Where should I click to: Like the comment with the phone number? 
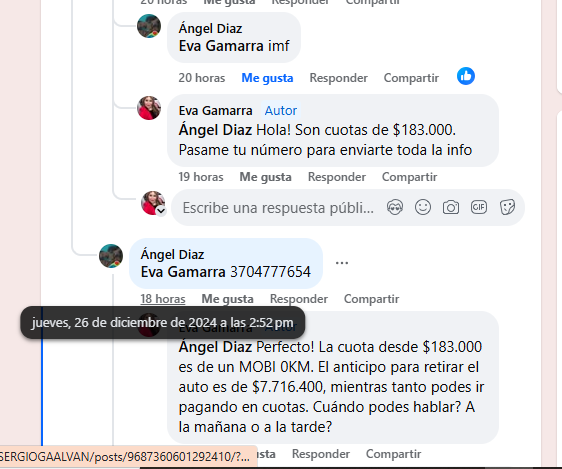[x=228, y=299]
